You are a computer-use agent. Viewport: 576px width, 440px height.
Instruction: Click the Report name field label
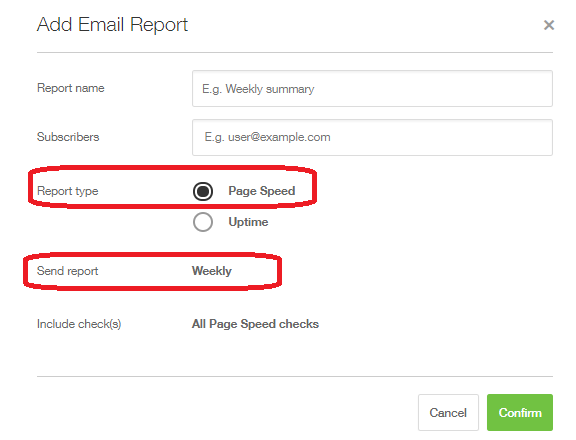(x=71, y=88)
